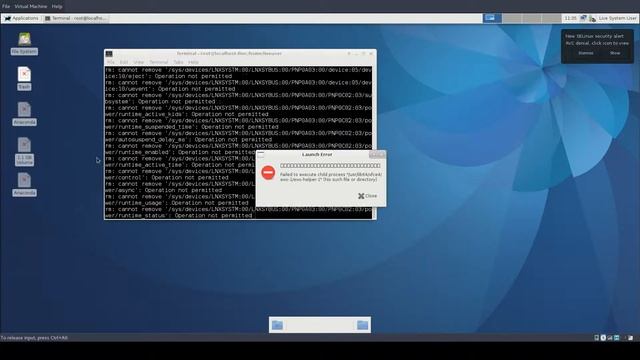640x360 pixels.
Task: Open the VM window File menu
Action: (x=6, y=7)
